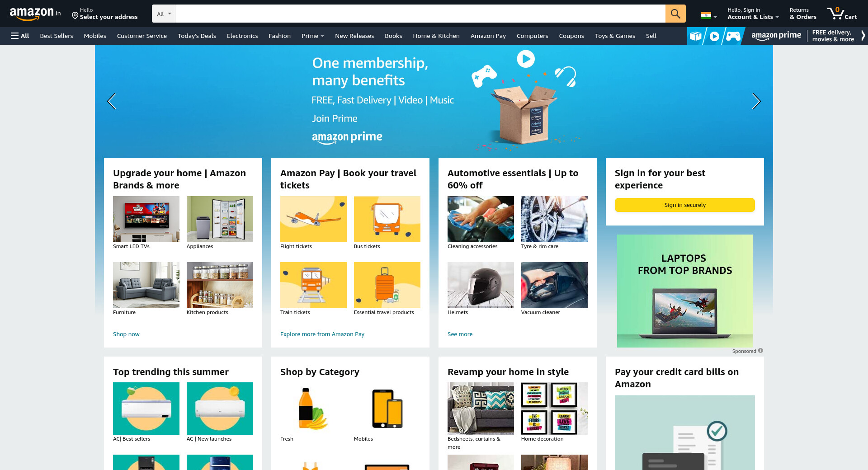The height and width of the screenshot is (470, 868).
Task: Expand the Account & Lists dropdown
Action: (753, 14)
